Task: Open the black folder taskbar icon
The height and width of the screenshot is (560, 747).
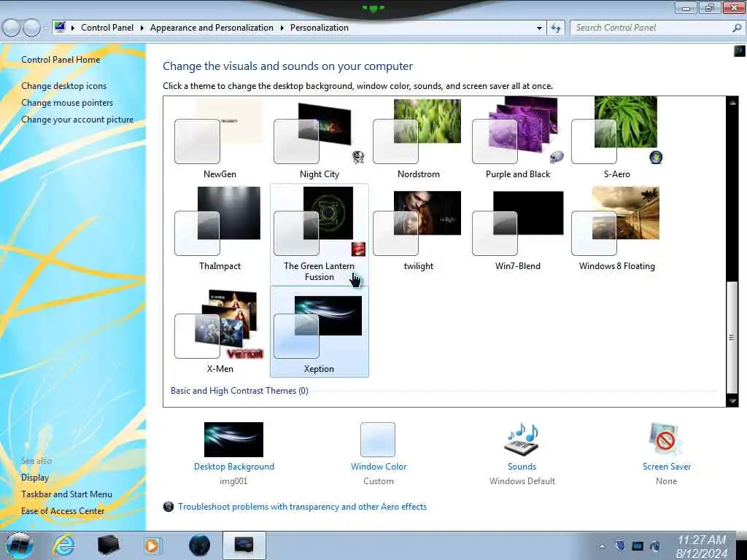Action: click(108, 545)
